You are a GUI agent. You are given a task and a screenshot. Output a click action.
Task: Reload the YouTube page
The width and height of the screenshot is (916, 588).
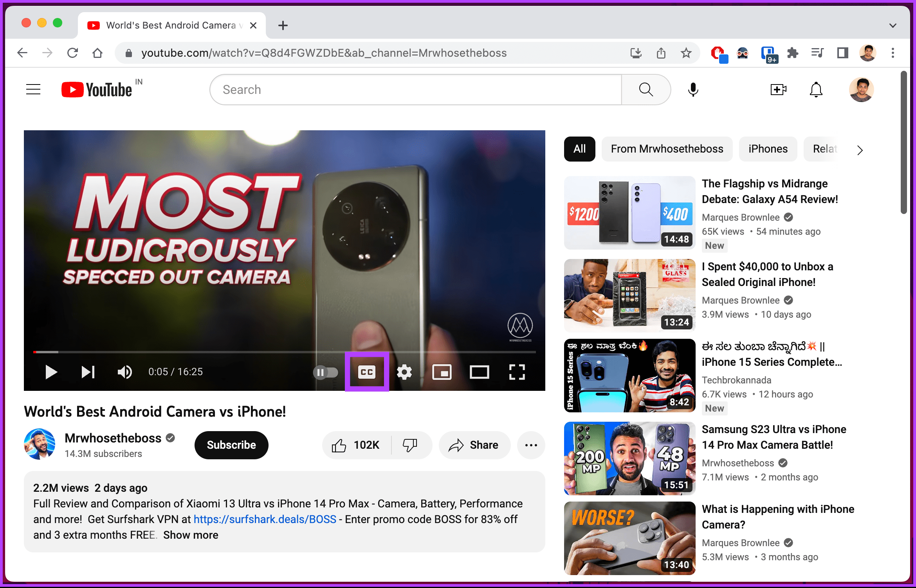[x=72, y=53]
